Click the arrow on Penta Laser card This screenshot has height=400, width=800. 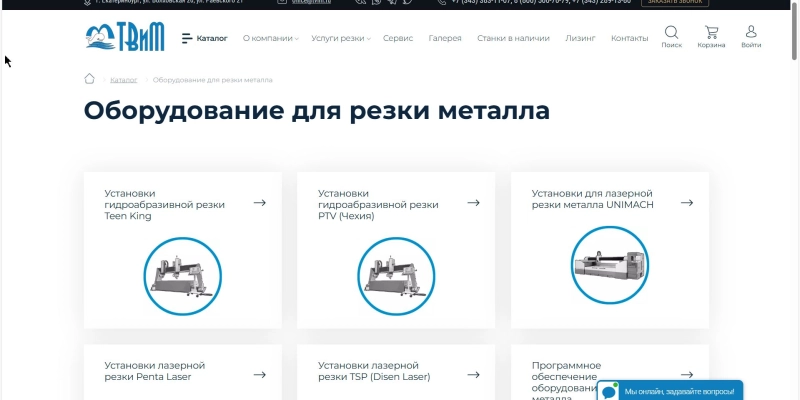click(260, 375)
